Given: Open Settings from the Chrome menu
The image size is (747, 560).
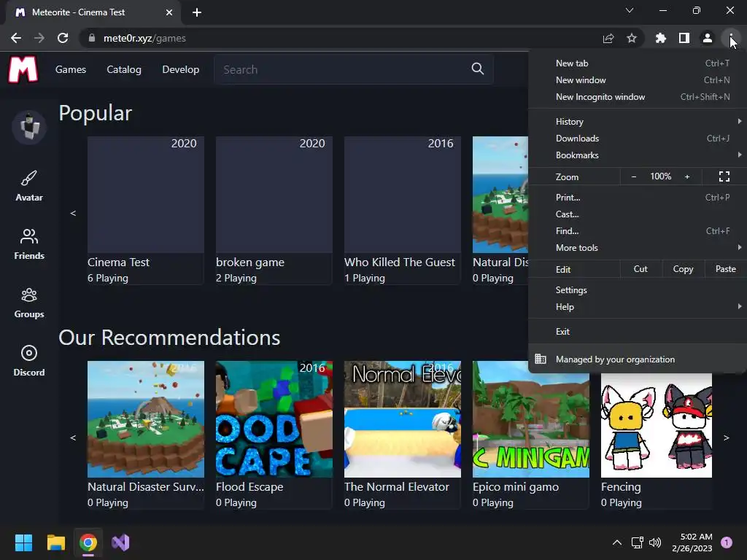Looking at the screenshot, I should coord(638,290).
